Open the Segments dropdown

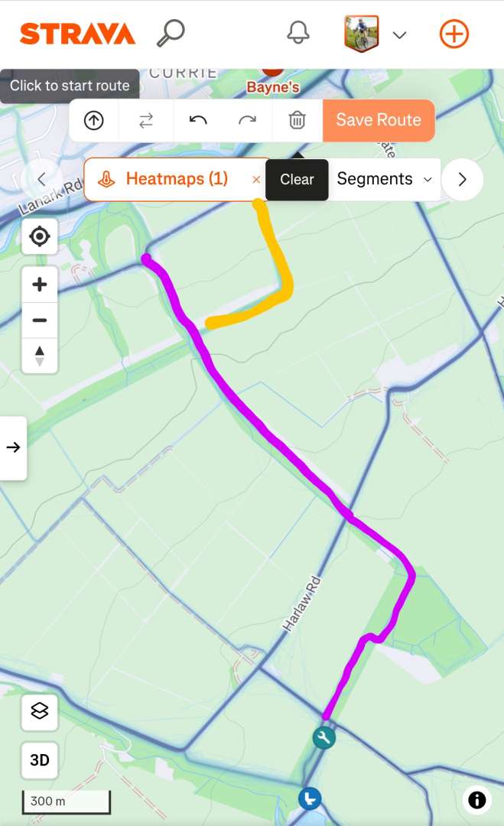(x=384, y=179)
